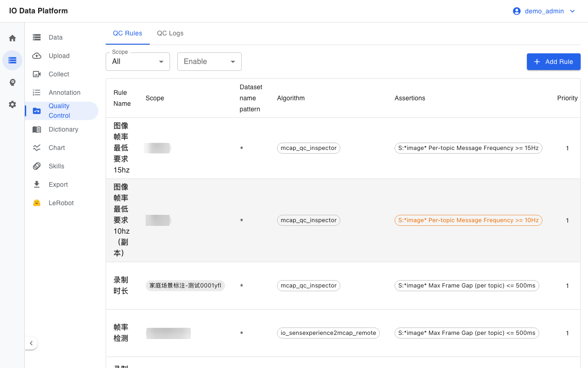This screenshot has width=588, height=368.
Task: Select the data storage icon in left rail
Action: pos(12,60)
